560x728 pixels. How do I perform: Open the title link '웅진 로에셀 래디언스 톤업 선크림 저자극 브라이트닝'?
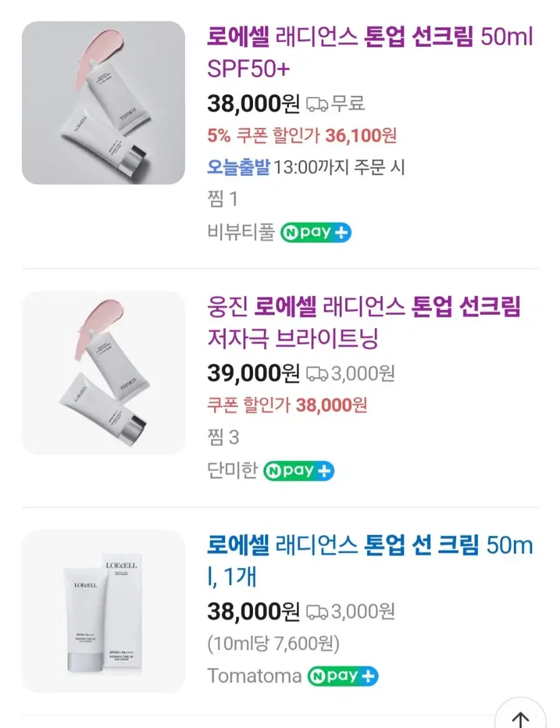[x=364, y=323]
